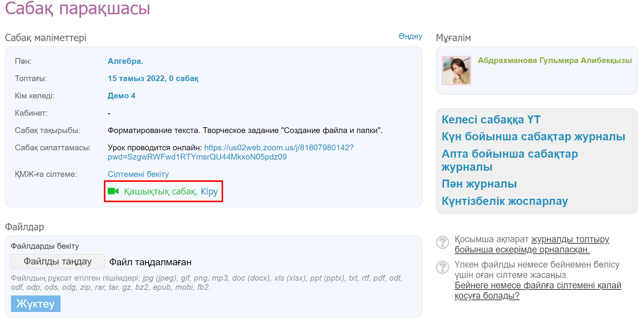Image resolution: width=644 pixels, height=321 pixels.
Task: Click the green video camera icon
Action: 113,191
